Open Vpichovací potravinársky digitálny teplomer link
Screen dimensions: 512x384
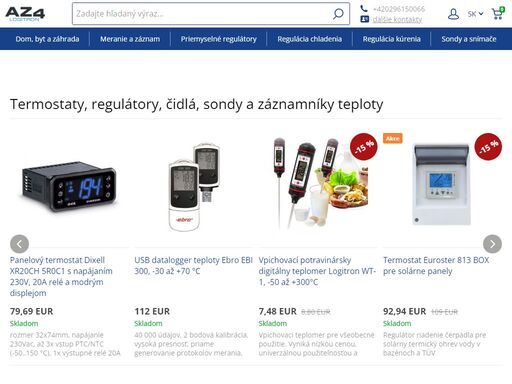317,271
